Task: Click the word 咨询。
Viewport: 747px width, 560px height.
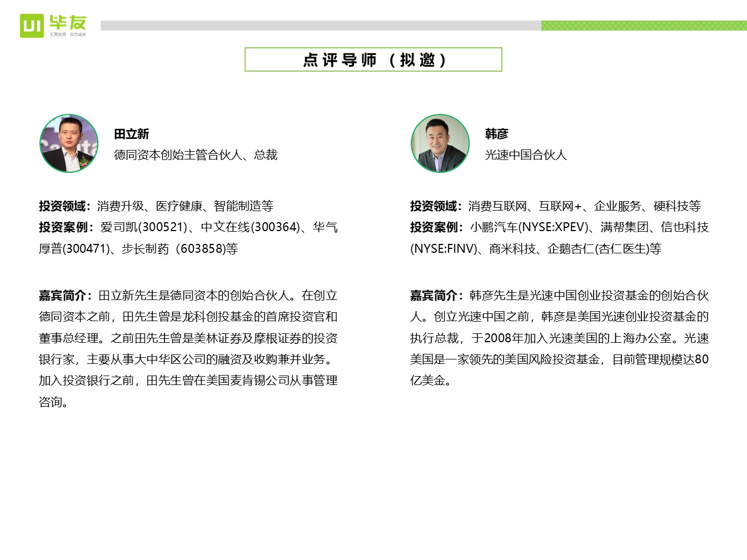Action: (54, 402)
